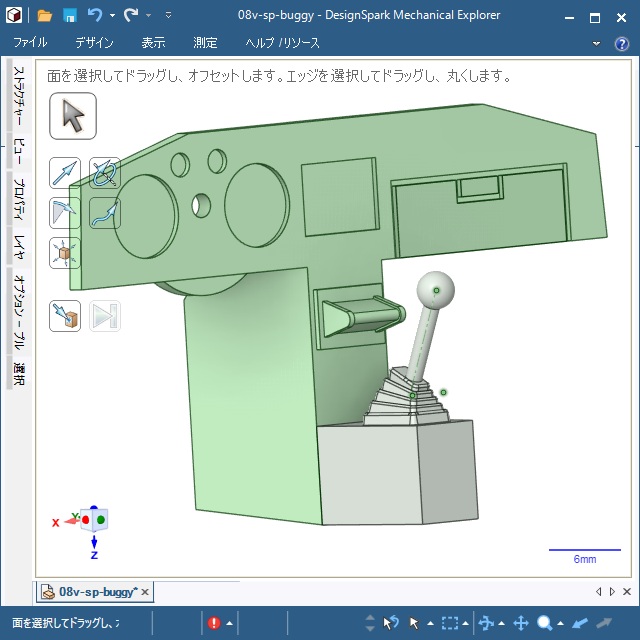Open a file using the folder icon
This screenshot has width=640, height=640.
pos(45,16)
